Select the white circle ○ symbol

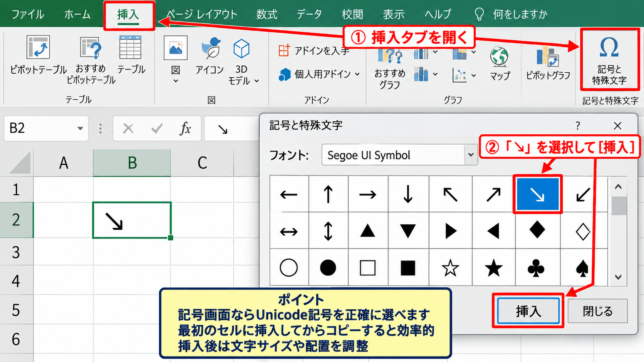click(289, 267)
